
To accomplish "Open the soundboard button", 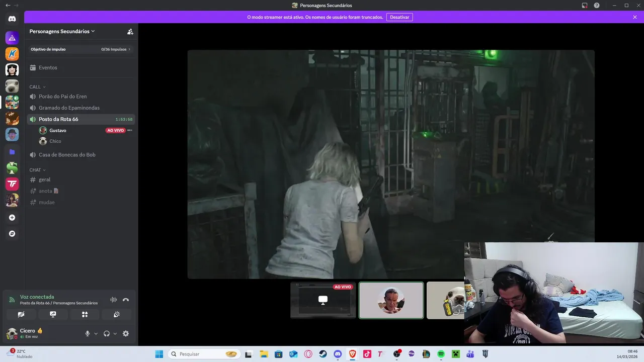I will (117, 314).
